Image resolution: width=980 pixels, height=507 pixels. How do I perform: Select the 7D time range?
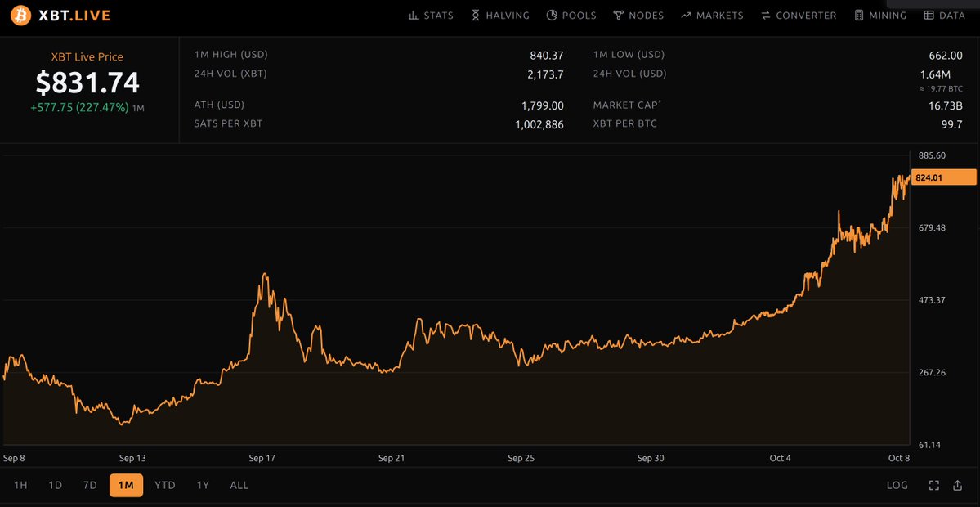click(x=90, y=485)
